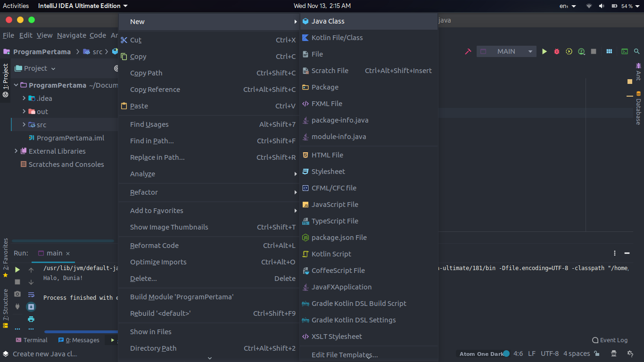The image size is (644, 362).
Task: Open the Project view type dropdown
Action: click(35, 68)
